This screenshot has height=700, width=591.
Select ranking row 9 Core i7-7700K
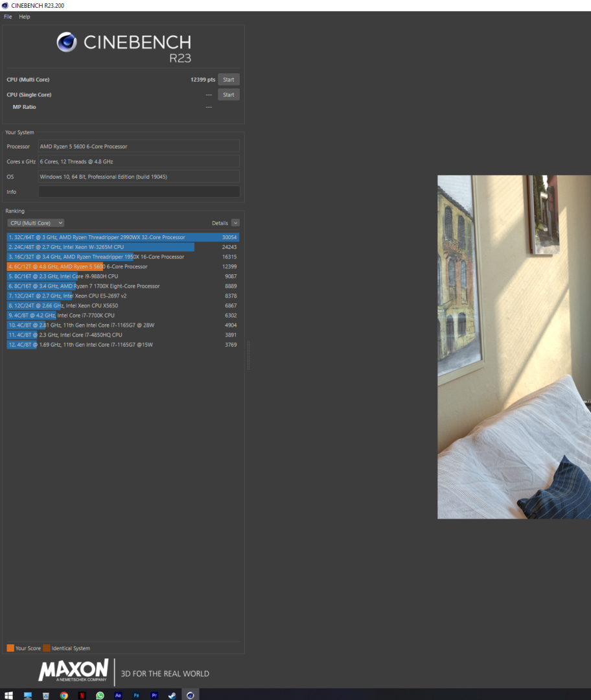tap(122, 315)
